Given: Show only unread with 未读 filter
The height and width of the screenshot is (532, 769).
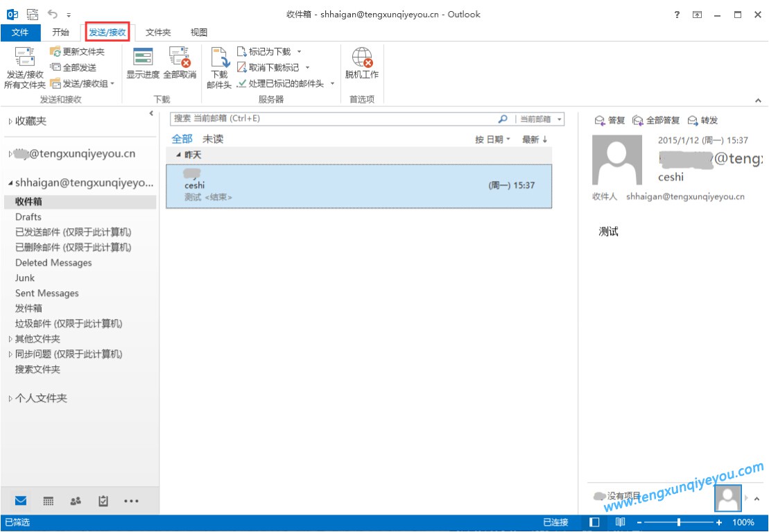Looking at the screenshot, I should (213, 139).
